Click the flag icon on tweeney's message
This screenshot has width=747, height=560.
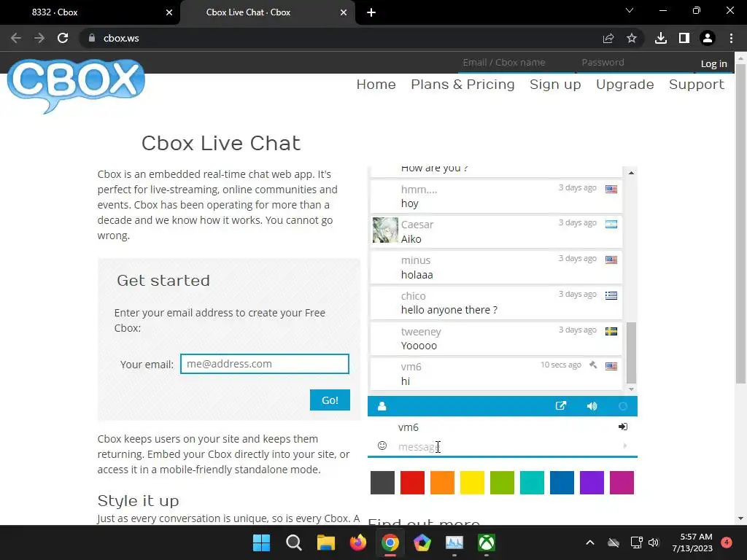[611, 332]
